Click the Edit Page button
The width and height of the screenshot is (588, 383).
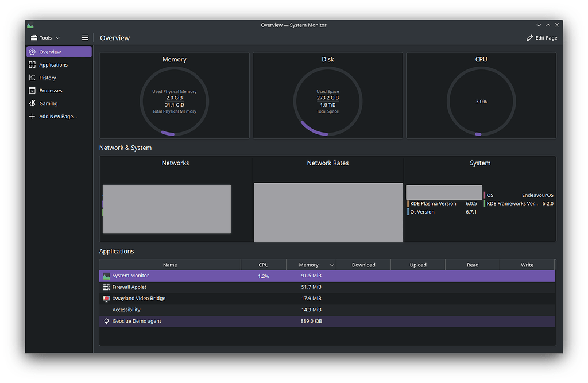(x=541, y=37)
